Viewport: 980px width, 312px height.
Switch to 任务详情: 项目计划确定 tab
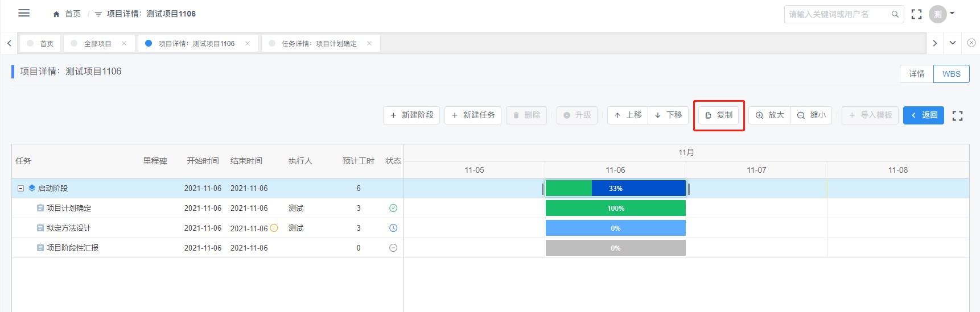coord(320,43)
